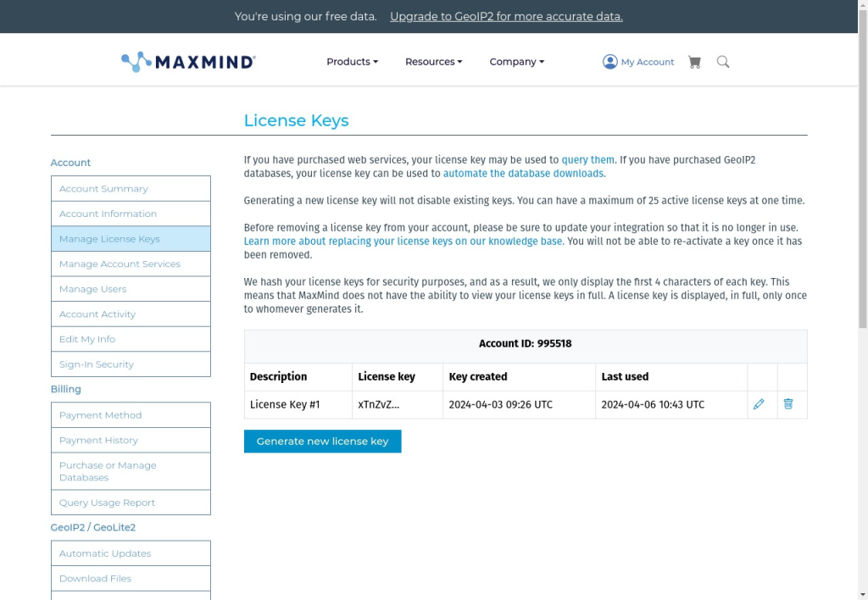Click the My Account user avatar icon
The image size is (868, 600).
[610, 62]
